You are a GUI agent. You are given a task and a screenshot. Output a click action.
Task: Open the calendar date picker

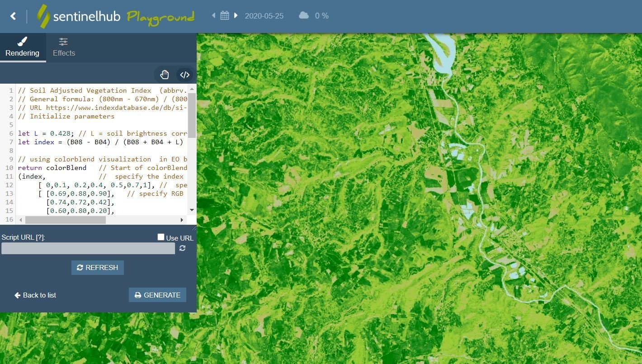tap(225, 16)
